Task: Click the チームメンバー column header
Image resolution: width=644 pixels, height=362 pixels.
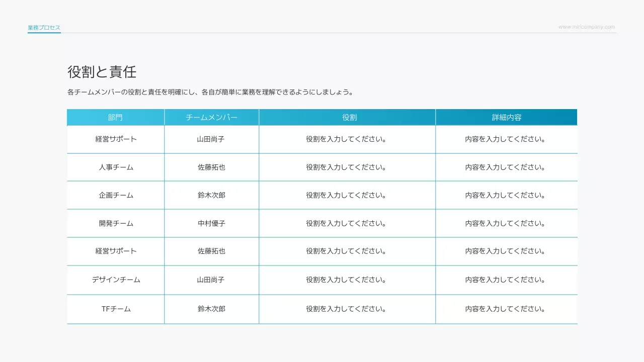Action: 211,117
